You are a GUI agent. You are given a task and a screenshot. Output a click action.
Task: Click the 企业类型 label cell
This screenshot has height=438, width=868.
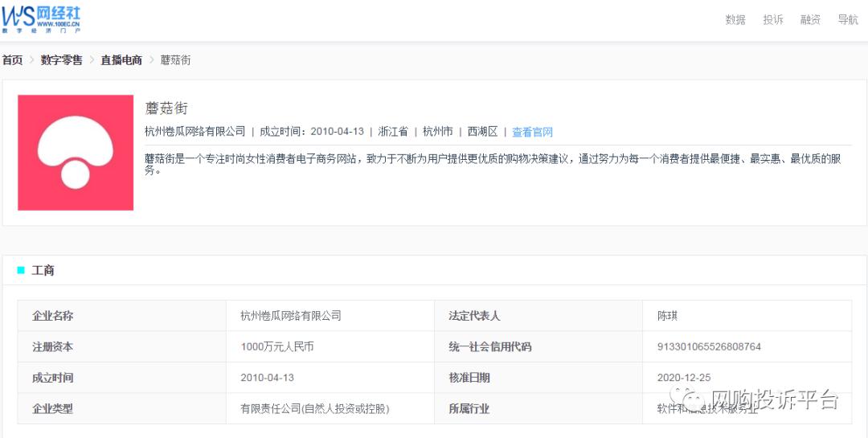point(122,409)
